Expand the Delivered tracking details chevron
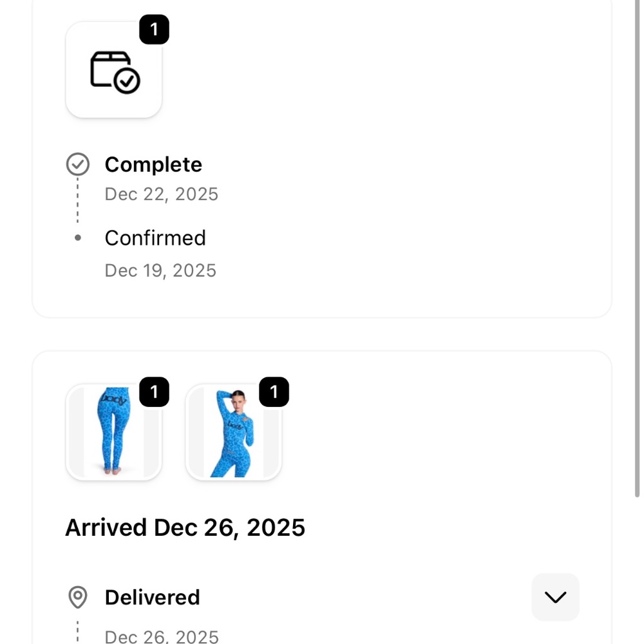The image size is (644, 644). click(555, 597)
